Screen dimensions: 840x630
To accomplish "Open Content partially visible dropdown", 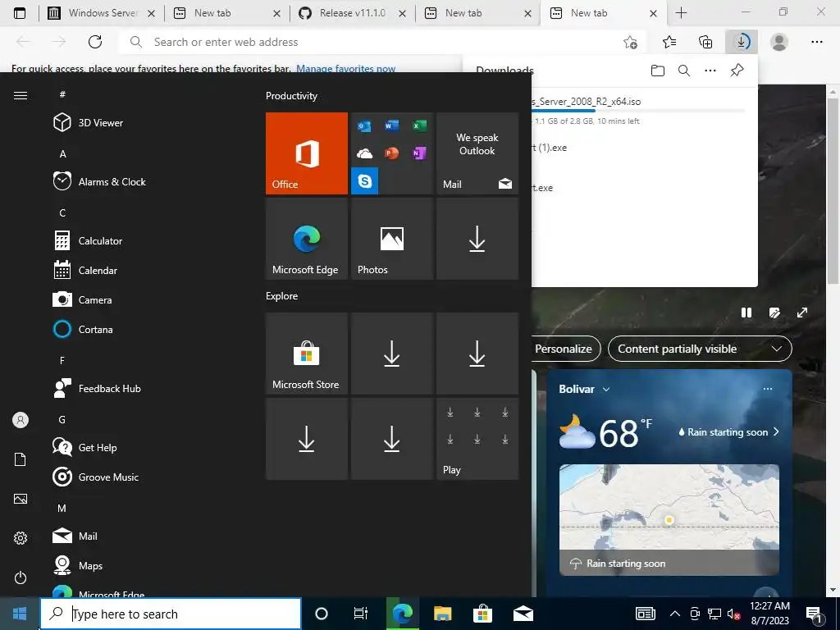I will point(700,349).
